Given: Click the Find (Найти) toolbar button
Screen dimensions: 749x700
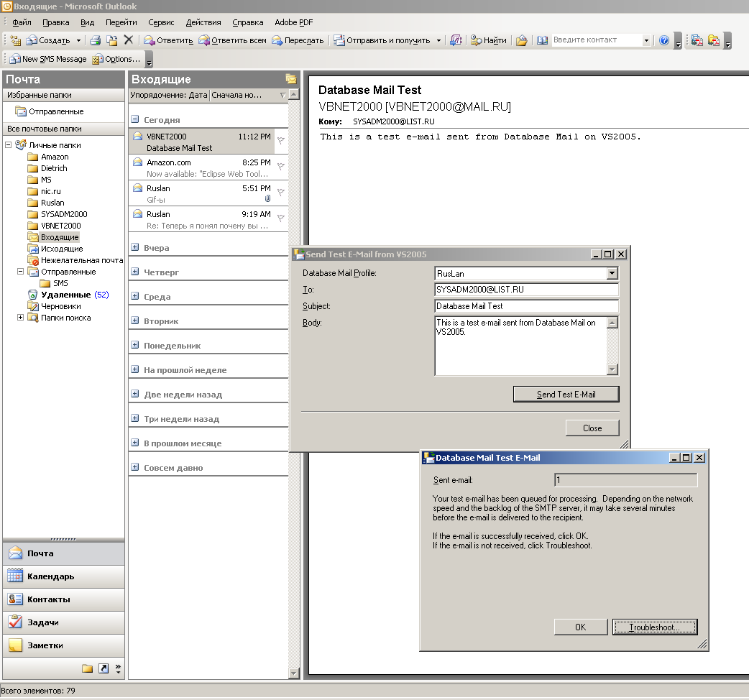Looking at the screenshot, I should 488,40.
